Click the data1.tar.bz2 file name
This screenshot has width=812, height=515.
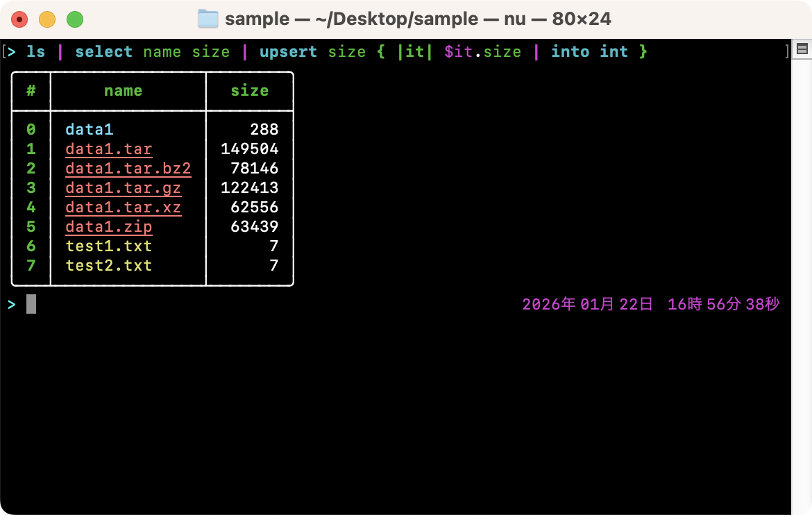pos(128,169)
